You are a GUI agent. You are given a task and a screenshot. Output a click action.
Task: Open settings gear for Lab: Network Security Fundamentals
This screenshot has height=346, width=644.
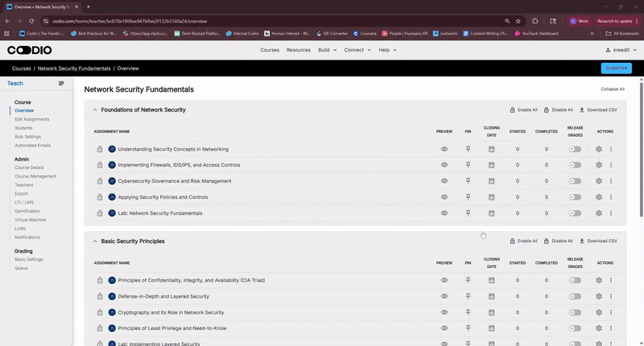tap(599, 213)
